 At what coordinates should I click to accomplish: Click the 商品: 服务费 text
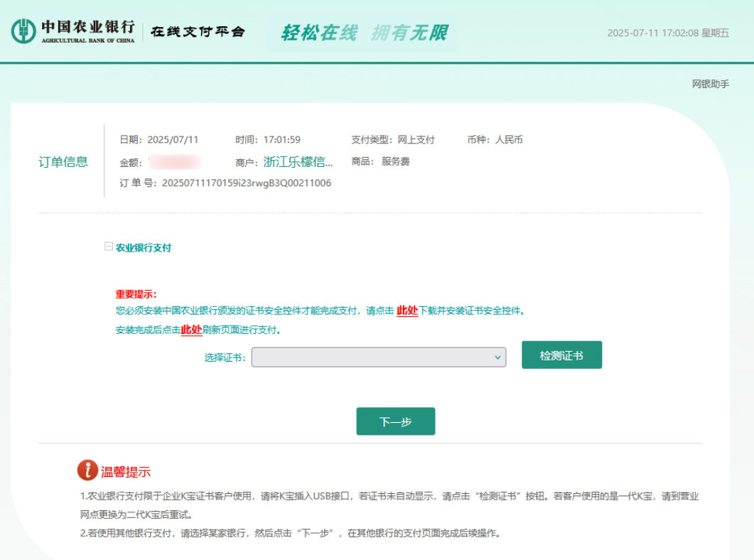[380, 161]
